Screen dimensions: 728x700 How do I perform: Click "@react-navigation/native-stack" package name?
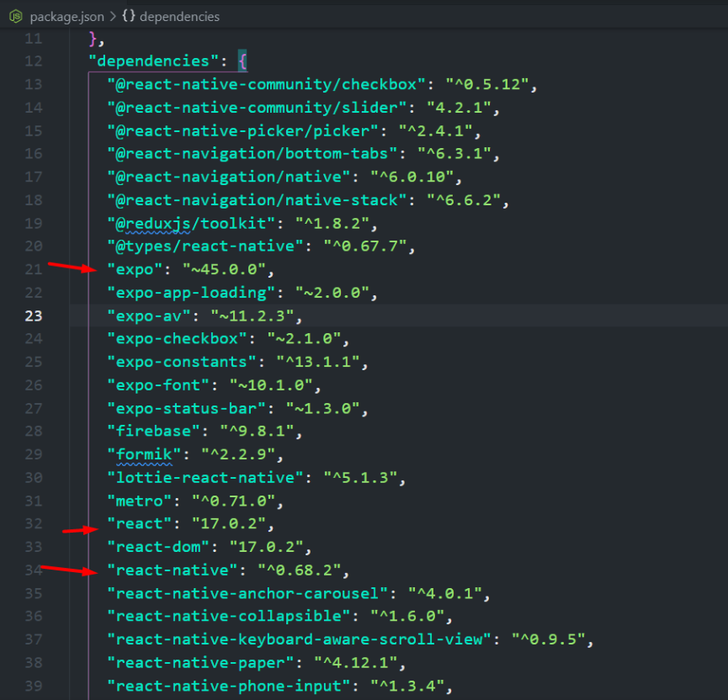tap(257, 199)
